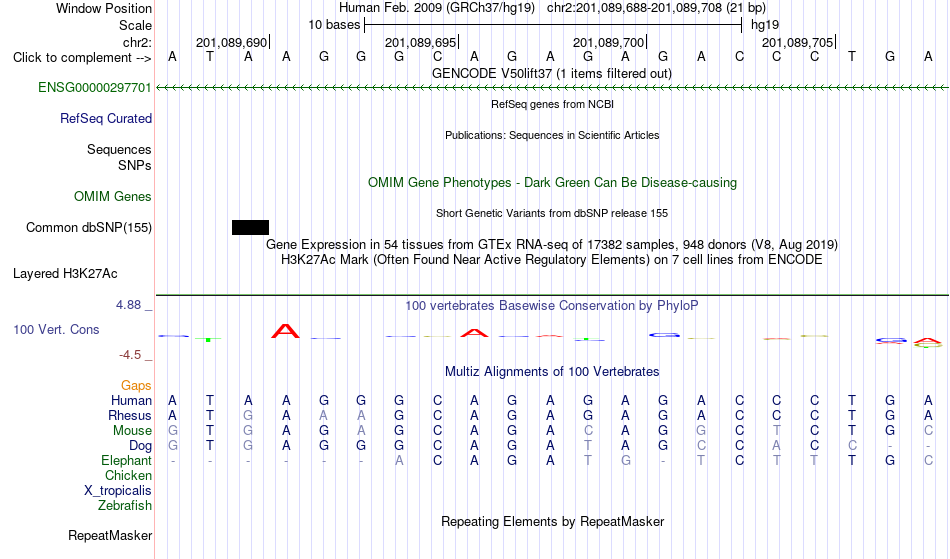The image size is (950, 559).
Task: Open the 100 Vert. Cons track label
Action: (x=56, y=329)
